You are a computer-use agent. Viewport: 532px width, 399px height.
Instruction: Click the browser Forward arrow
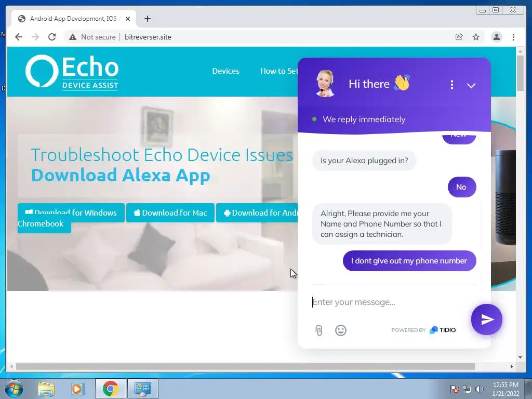coord(35,37)
